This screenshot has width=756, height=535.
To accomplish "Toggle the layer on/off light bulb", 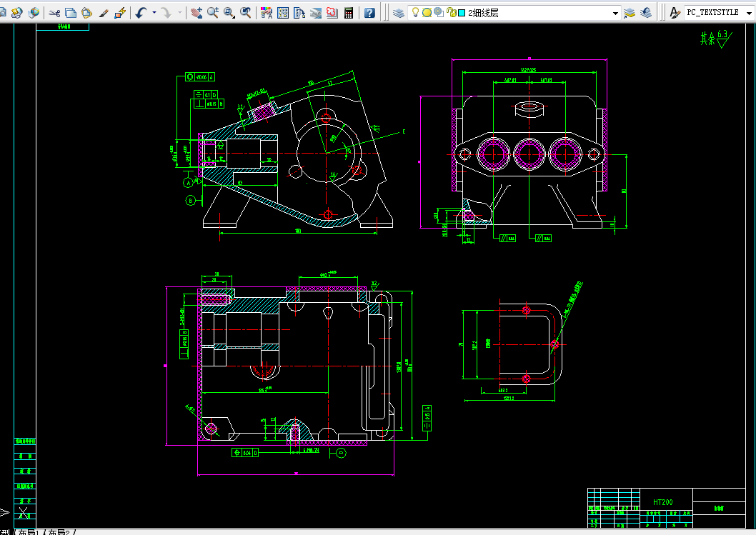I will tap(415, 13).
